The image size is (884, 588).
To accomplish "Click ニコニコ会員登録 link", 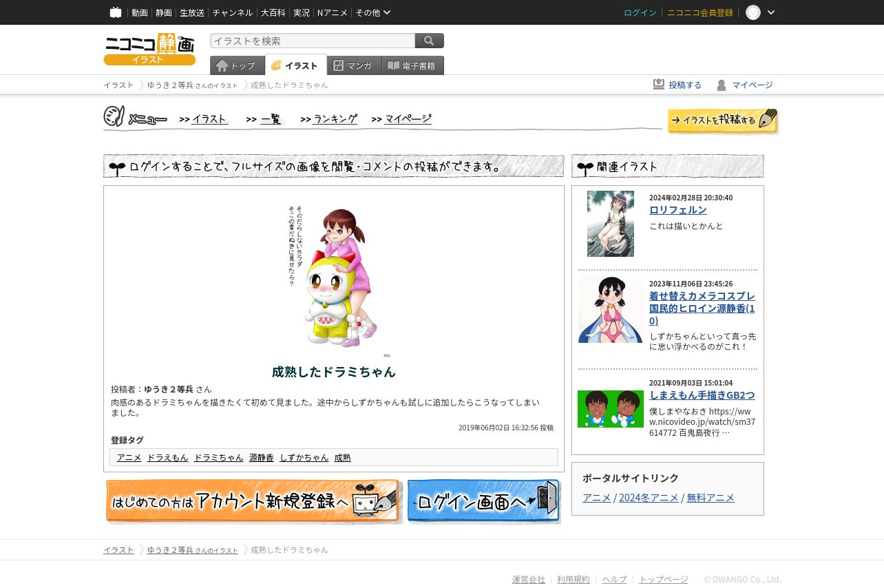I will [x=700, y=12].
